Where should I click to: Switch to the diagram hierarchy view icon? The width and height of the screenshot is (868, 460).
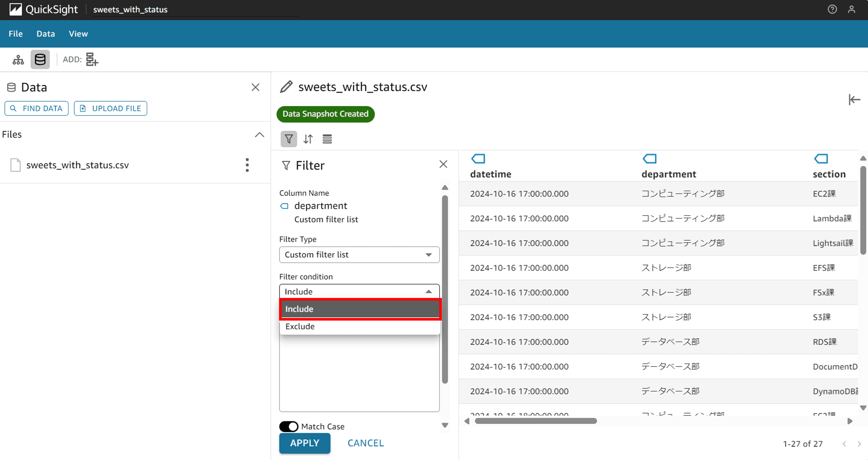(x=18, y=60)
